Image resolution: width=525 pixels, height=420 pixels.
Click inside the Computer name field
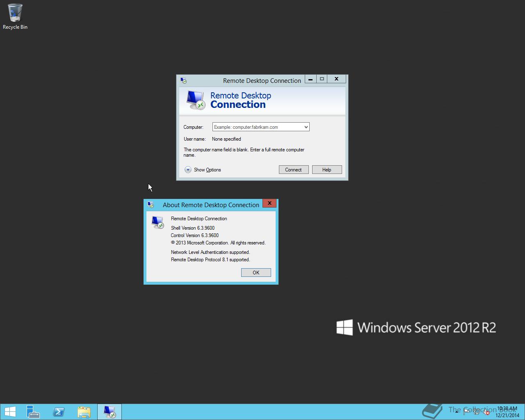click(x=254, y=127)
